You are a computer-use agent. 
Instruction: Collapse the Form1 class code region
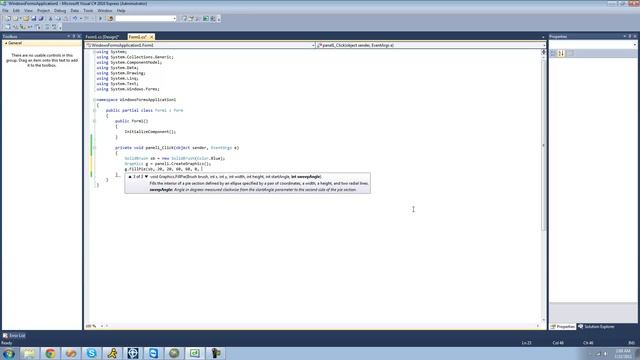pyautogui.click(x=94, y=110)
